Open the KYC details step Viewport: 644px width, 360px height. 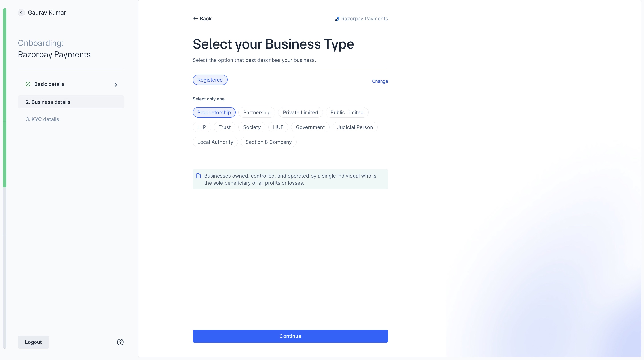click(42, 119)
